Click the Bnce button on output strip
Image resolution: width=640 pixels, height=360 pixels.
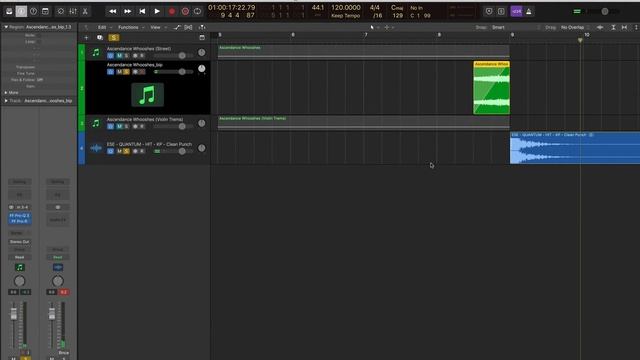(64, 353)
